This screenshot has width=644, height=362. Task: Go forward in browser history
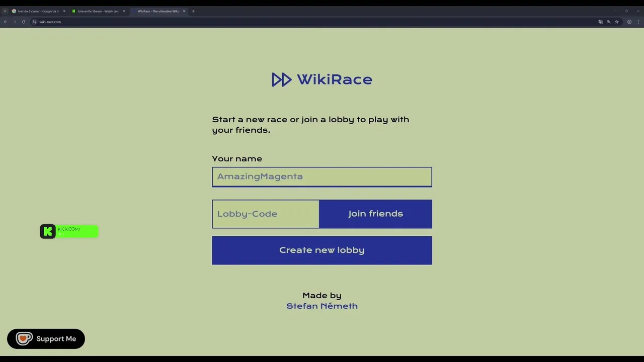(x=15, y=22)
